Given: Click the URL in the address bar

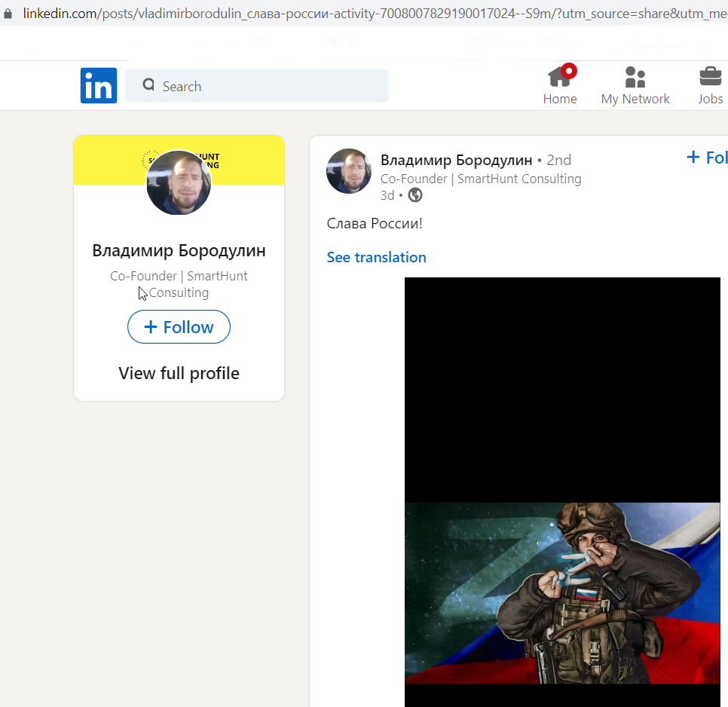Looking at the screenshot, I should click(x=375, y=14).
